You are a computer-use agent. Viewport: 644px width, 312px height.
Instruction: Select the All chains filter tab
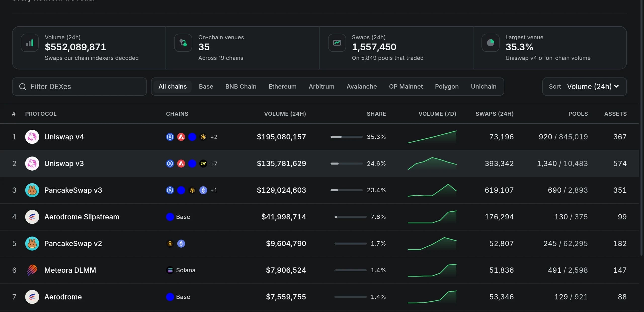[173, 87]
